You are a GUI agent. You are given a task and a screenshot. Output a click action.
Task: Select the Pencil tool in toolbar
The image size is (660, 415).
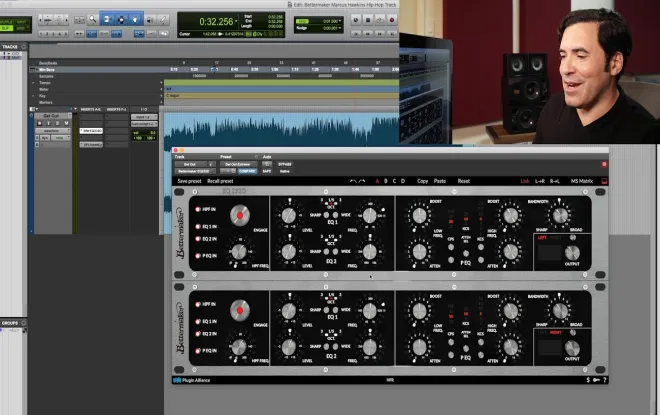(x=163, y=20)
